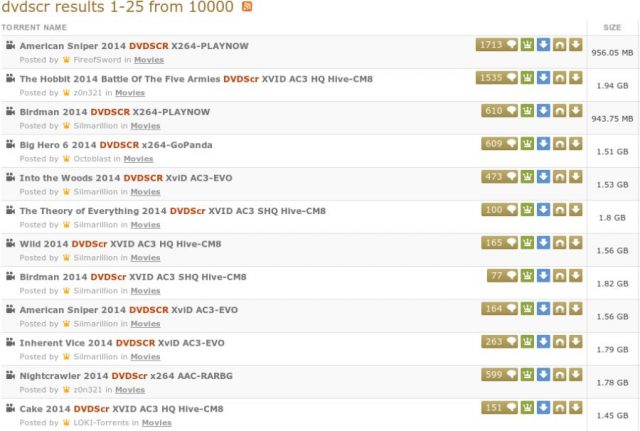Open Big Hero 6 2014 DVDSCR x264-GoPanda
The image size is (640, 431).
[116, 145]
